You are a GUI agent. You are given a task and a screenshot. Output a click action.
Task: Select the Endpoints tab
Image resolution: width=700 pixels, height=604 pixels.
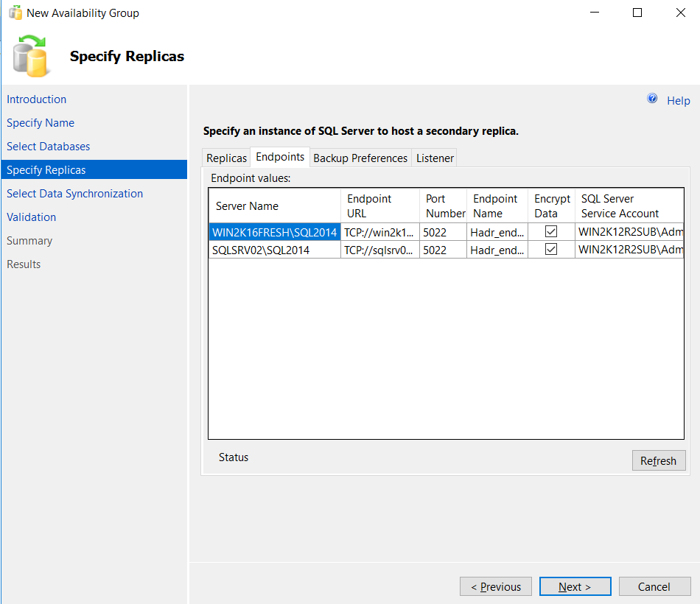click(x=280, y=157)
